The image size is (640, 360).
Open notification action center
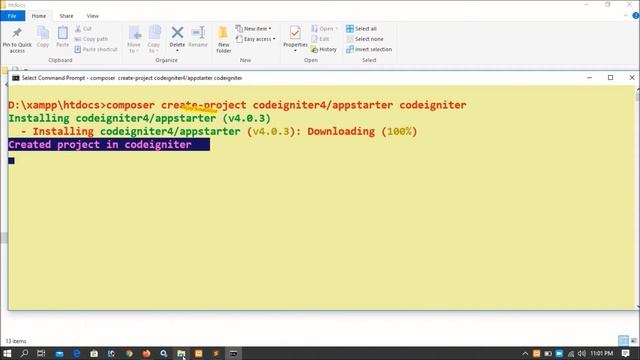tap(626, 353)
